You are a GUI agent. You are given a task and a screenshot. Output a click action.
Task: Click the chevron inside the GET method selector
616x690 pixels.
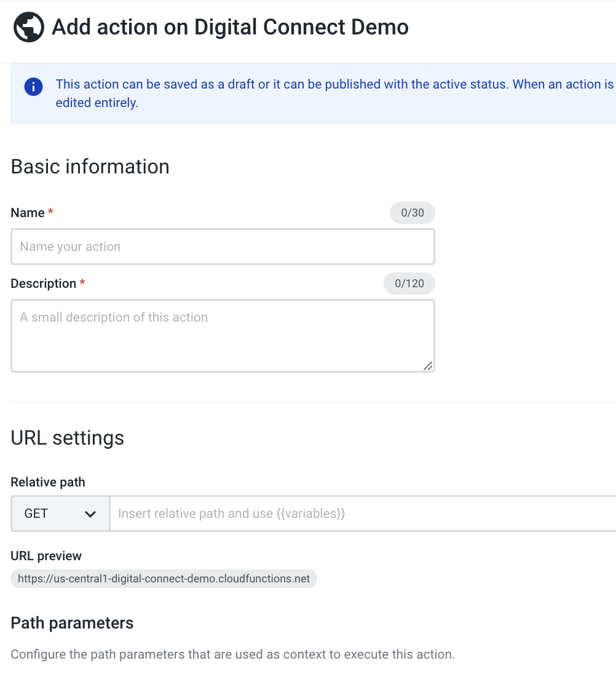[x=90, y=513]
